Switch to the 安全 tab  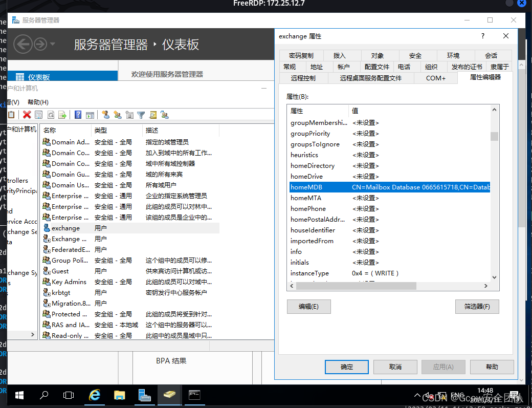coord(416,55)
